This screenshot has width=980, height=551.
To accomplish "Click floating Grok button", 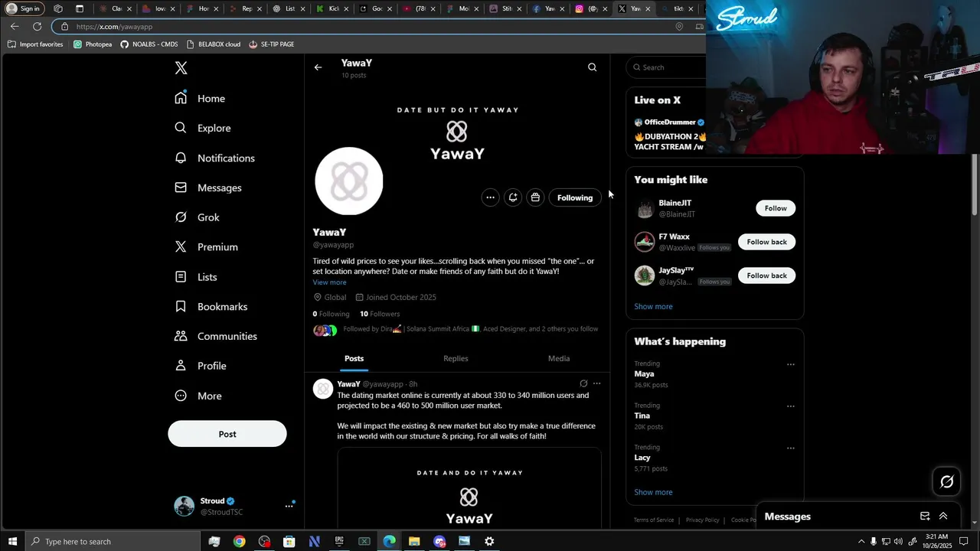I will 947,481.
